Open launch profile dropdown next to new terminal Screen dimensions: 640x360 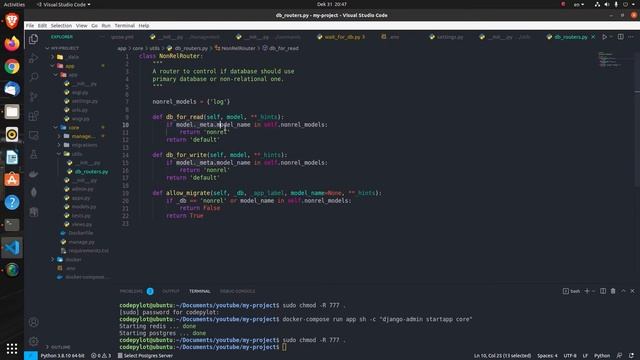tap(593, 291)
